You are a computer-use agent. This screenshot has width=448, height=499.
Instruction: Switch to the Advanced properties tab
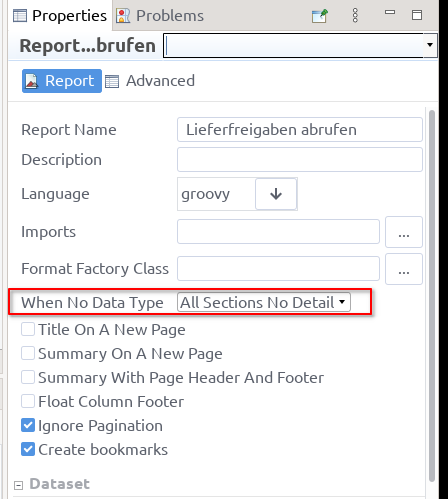(150, 81)
